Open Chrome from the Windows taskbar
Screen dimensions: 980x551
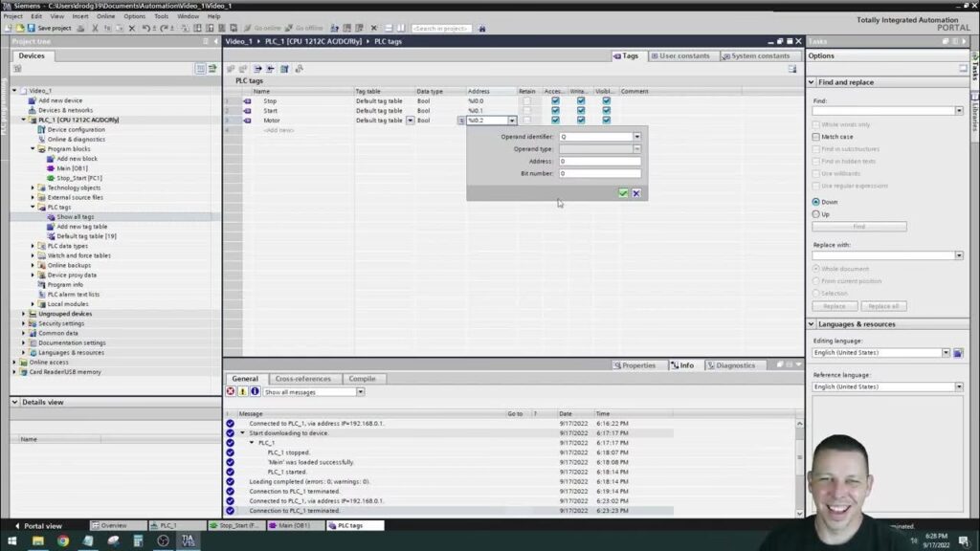[62, 541]
